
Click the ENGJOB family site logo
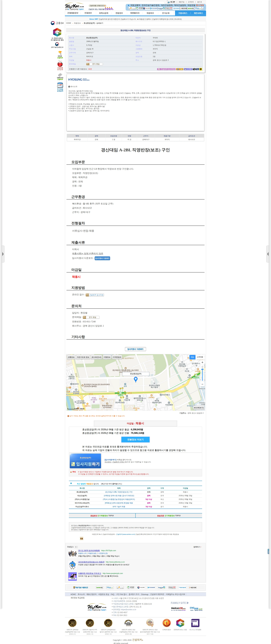tap(196, 609)
